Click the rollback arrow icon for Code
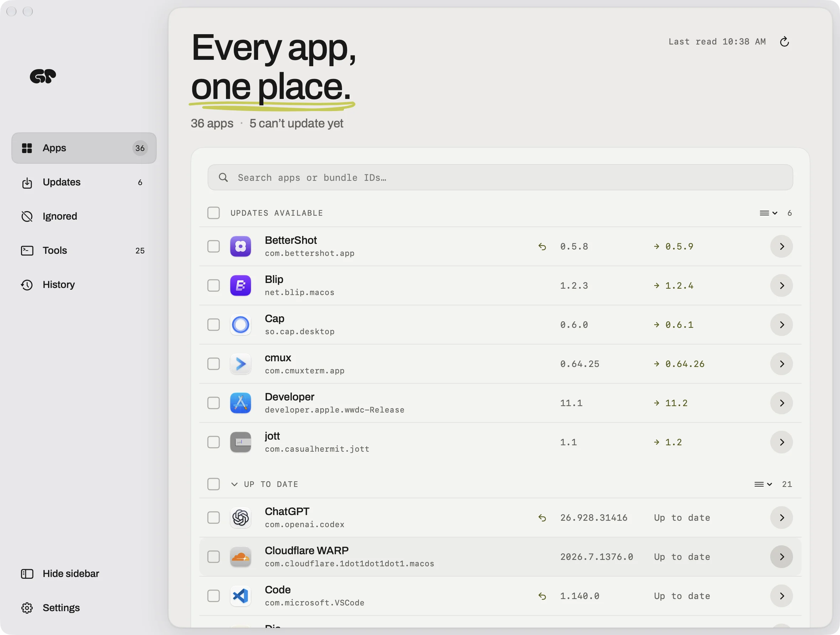This screenshot has width=840, height=635. 542,596
